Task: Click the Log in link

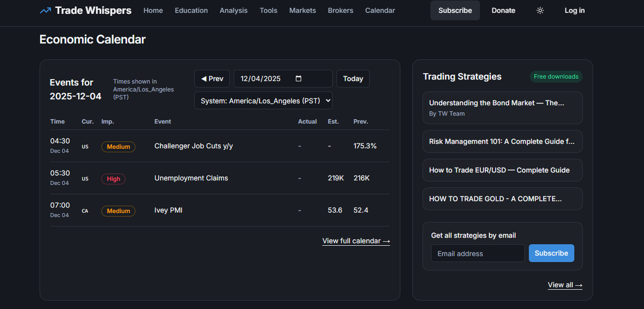Action: pos(574,10)
